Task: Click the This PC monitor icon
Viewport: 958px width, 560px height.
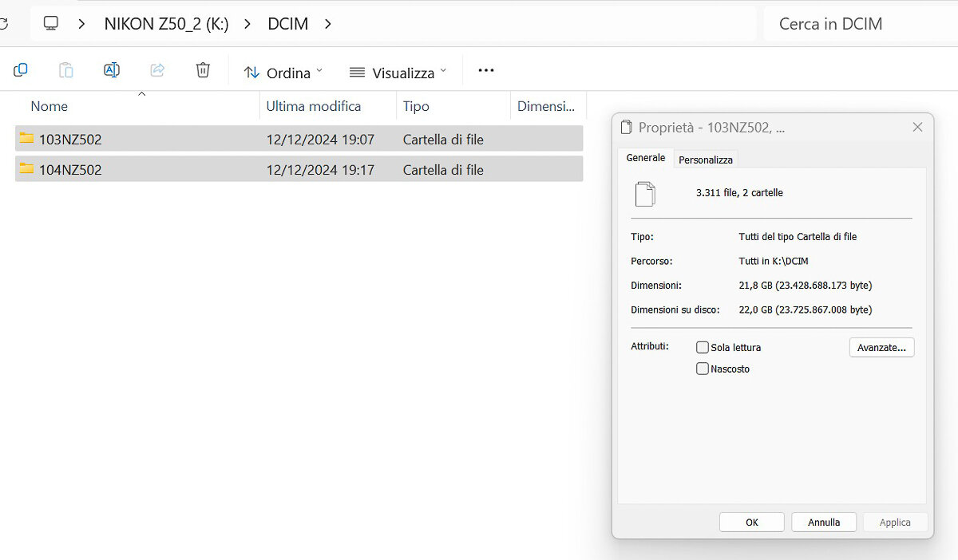Action: [51, 23]
